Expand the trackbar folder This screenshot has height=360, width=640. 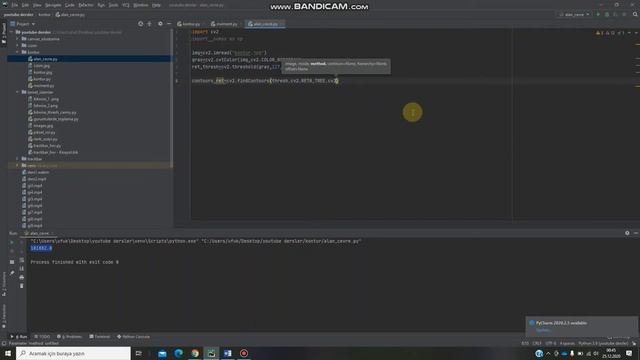click(18, 159)
